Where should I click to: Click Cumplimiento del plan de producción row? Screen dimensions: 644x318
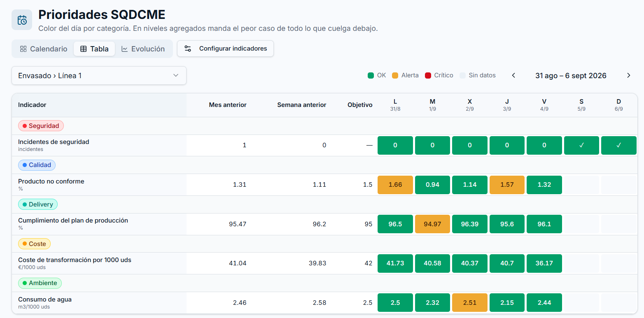324,224
